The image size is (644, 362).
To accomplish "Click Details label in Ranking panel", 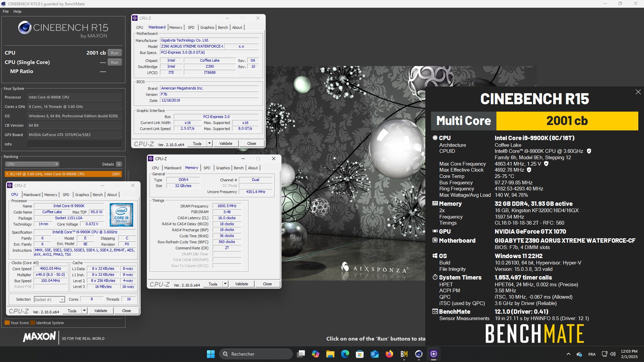I will 108,164.
